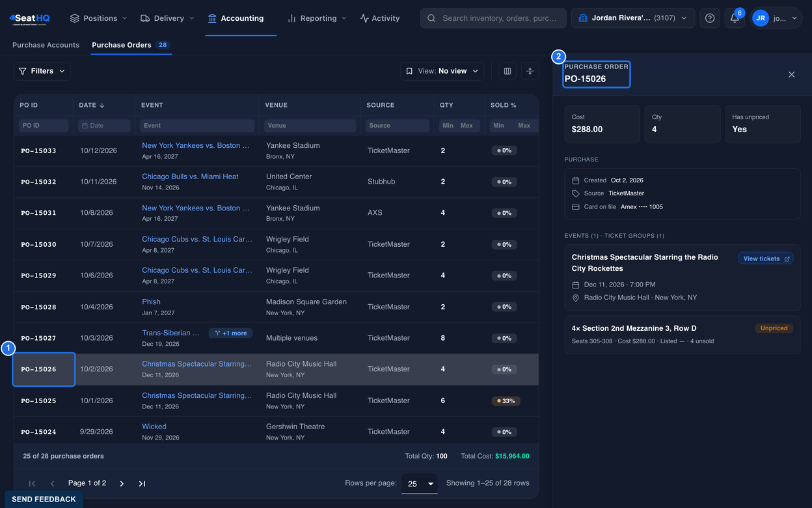
Task: Click the Has unpriced Yes card
Action: point(763,124)
